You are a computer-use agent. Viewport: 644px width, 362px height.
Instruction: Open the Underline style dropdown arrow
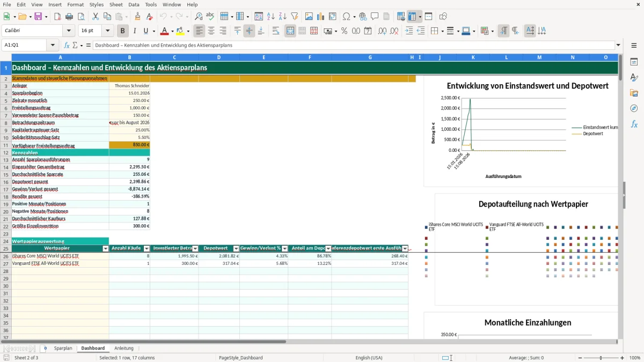[153, 31]
